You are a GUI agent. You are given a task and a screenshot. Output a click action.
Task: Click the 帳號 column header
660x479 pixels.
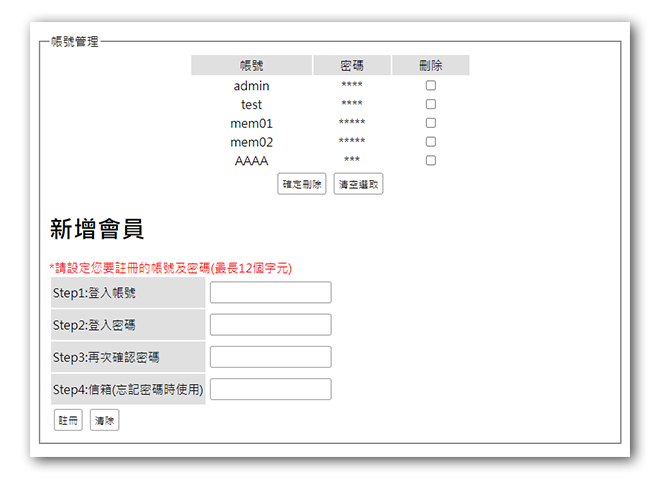(251, 66)
